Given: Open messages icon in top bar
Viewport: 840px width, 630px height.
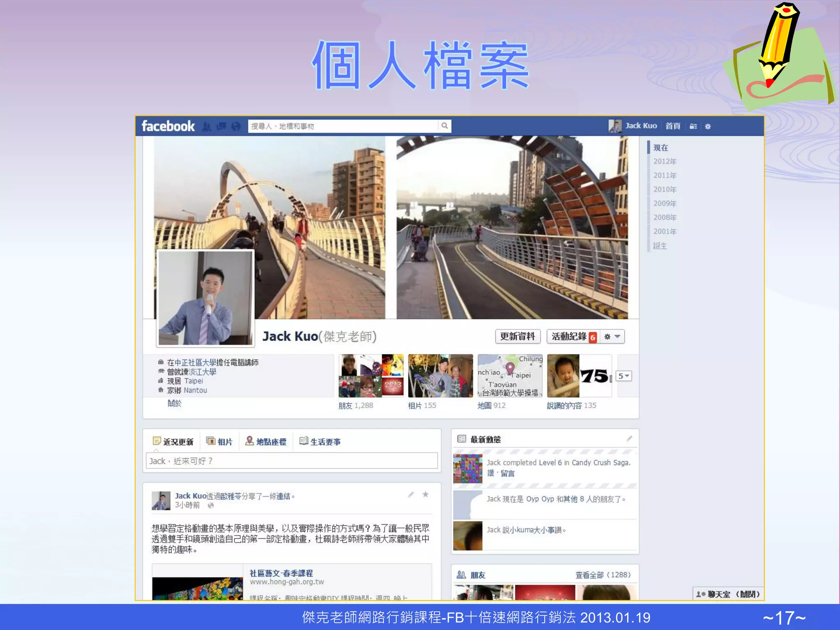Looking at the screenshot, I should pyautogui.click(x=221, y=126).
